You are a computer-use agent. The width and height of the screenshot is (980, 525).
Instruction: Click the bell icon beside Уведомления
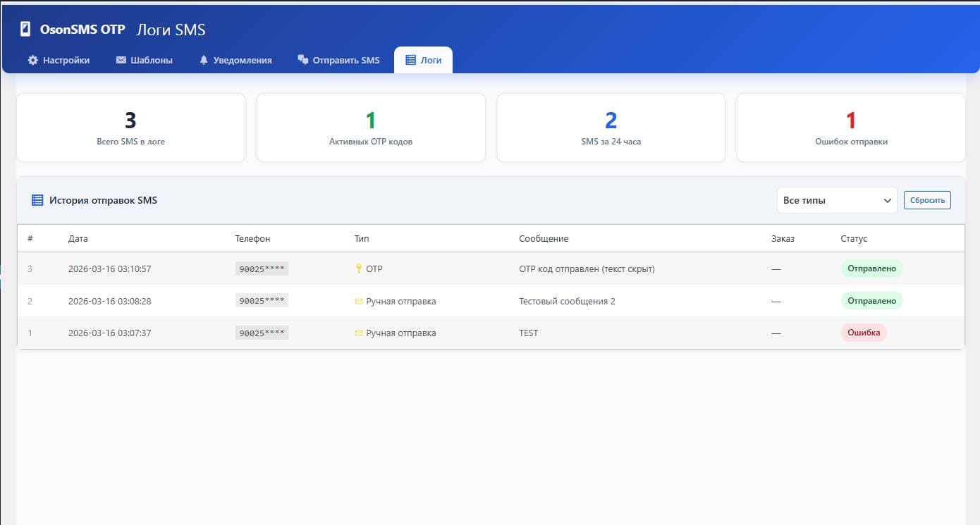point(204,61)
